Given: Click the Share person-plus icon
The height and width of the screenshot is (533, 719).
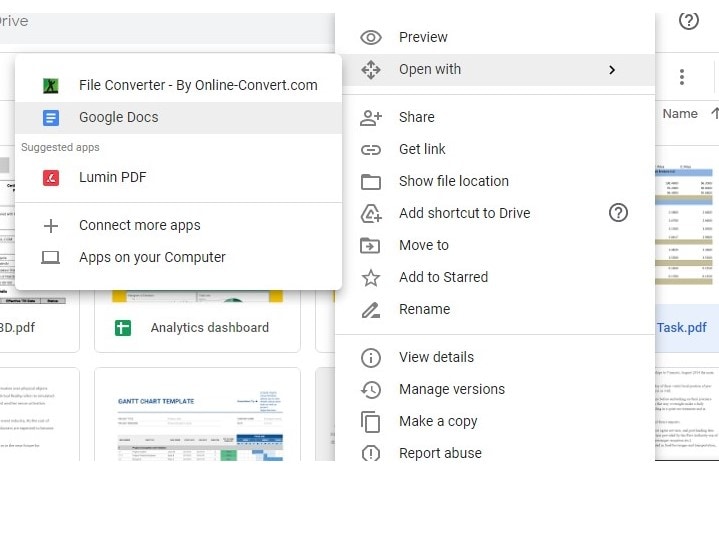Looking at the screenshot, I should [x=371, y=117].
